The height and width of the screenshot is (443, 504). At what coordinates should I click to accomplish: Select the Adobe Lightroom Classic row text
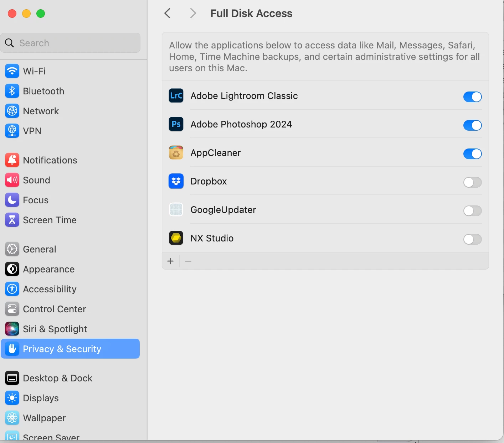coord(244,96)
